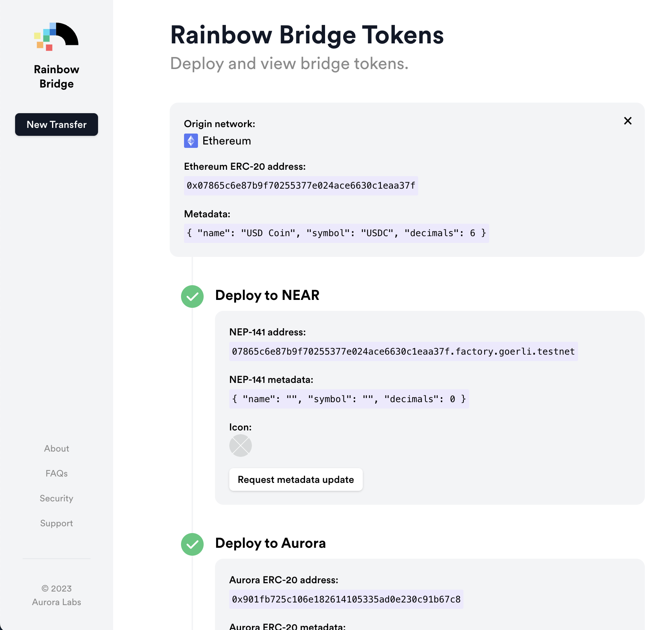This screenshot has width=672, height=630.
Task: Request metadata update for NEAR token
Action: point(296,479)
